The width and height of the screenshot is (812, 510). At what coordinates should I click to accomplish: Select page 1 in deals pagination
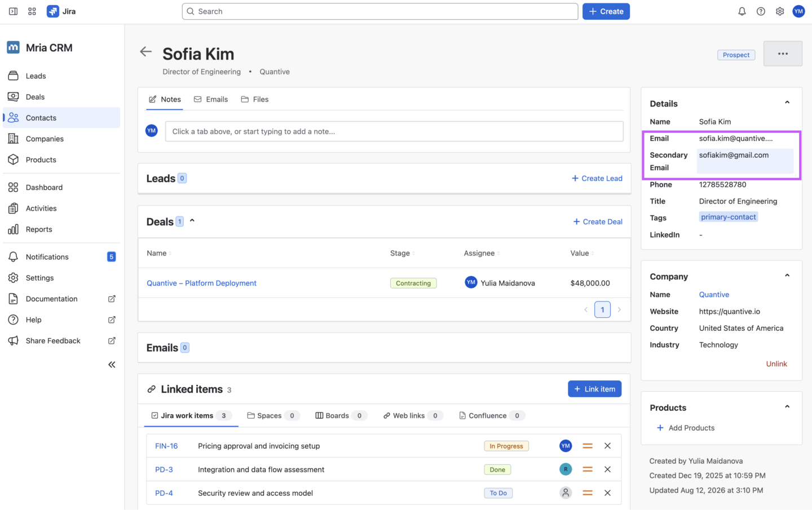tap(602, 309)
